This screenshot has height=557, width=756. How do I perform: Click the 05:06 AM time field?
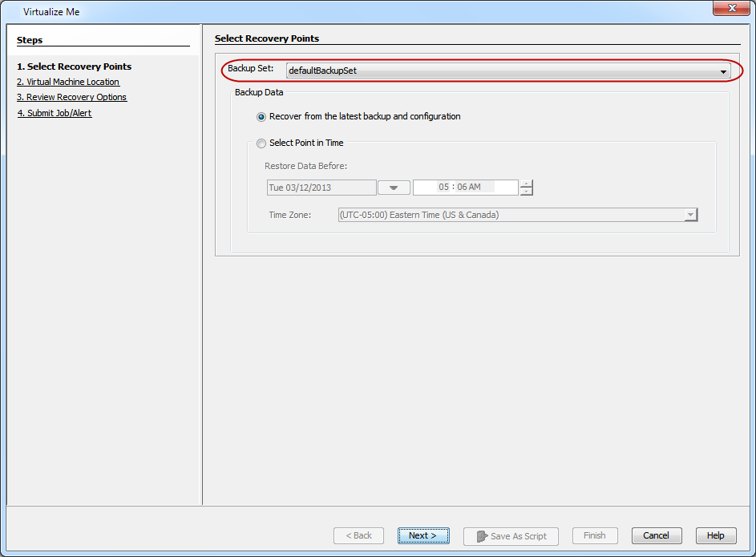465,188
